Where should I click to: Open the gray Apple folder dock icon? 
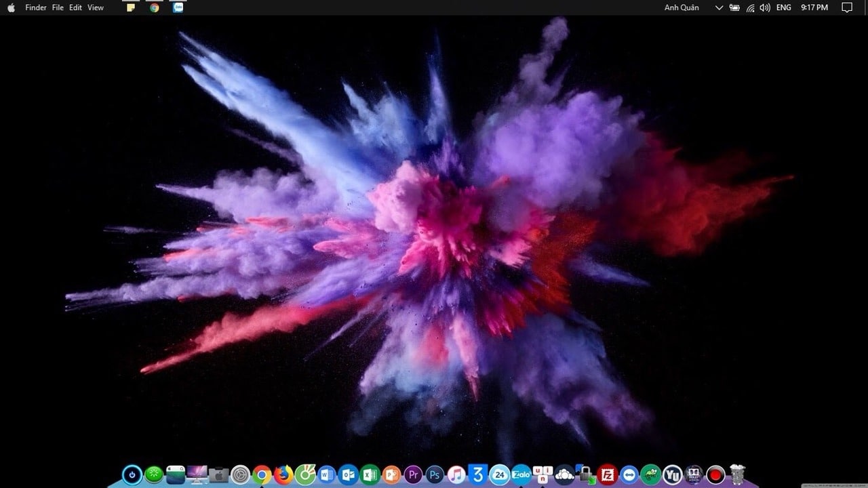click(218, 475)
